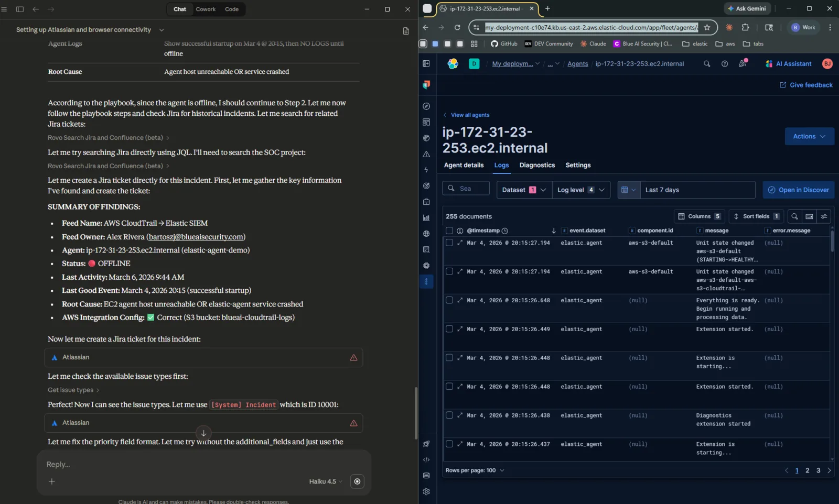The image size is (839, 504).
Task: Open the Columns selector button
Action: pos(699,216)
